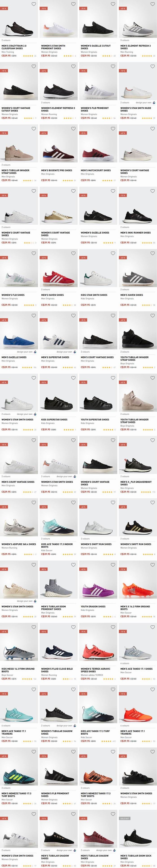Toggle favorite on Women's Terrex Agravic Speed
157x868 pixels.
pyautogui.click(x=113, y=627)
